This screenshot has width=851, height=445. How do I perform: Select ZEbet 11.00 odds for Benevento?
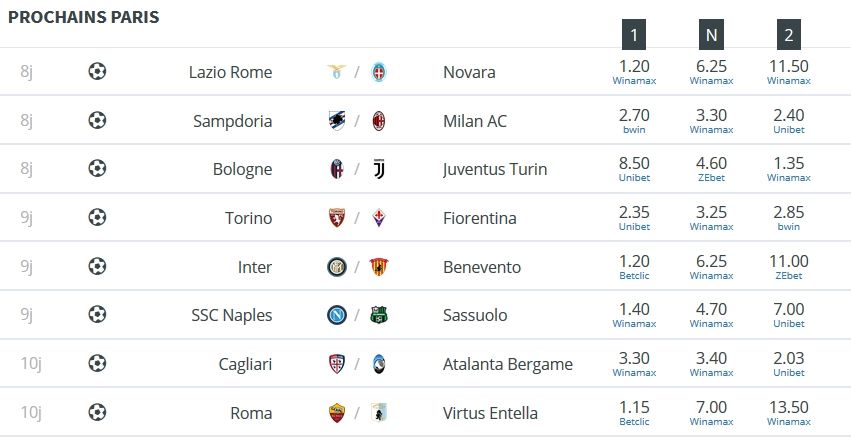coord(789,266)
